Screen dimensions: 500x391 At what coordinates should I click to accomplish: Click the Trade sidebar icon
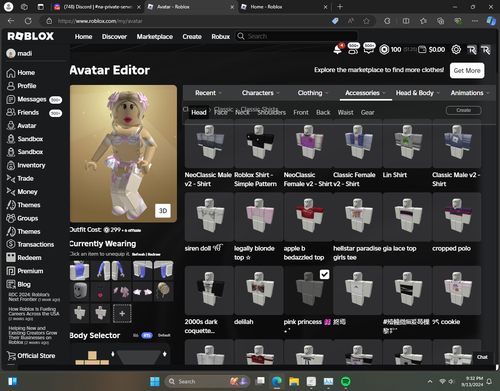point(11,178)
